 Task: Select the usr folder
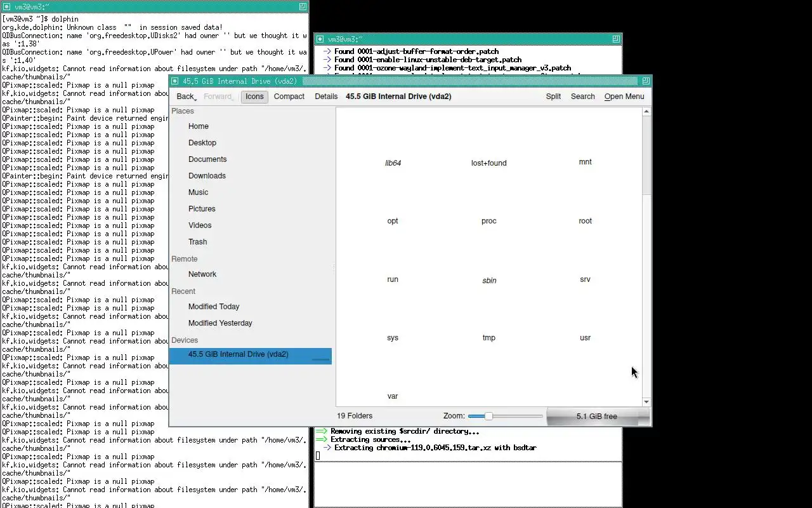tap(585, 338)
